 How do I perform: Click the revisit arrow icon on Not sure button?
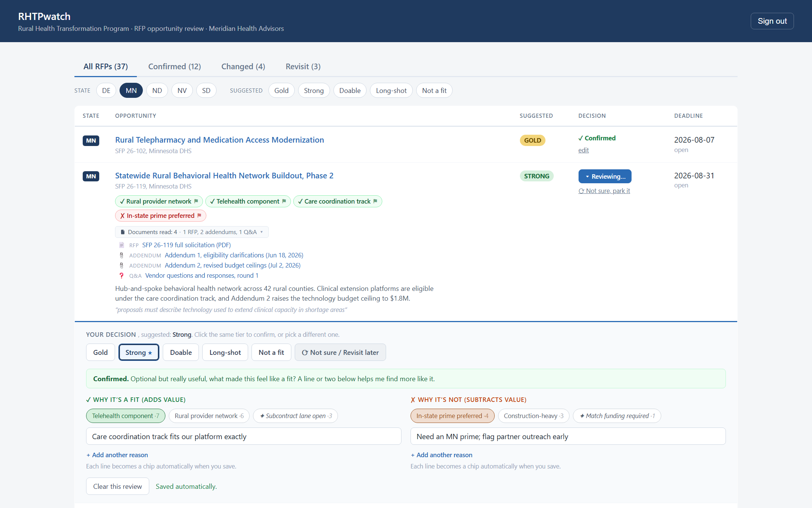(305, 353)
